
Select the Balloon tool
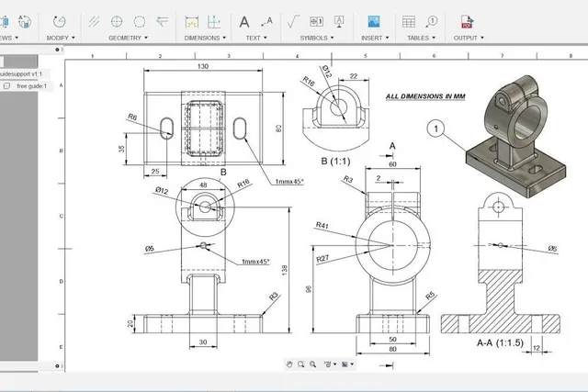(432, 22)
